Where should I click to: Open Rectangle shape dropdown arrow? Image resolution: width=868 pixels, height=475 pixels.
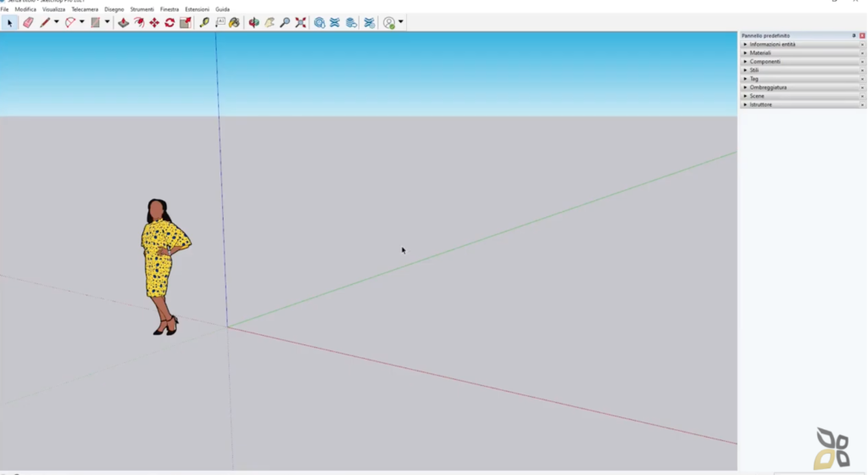point(108,22)
